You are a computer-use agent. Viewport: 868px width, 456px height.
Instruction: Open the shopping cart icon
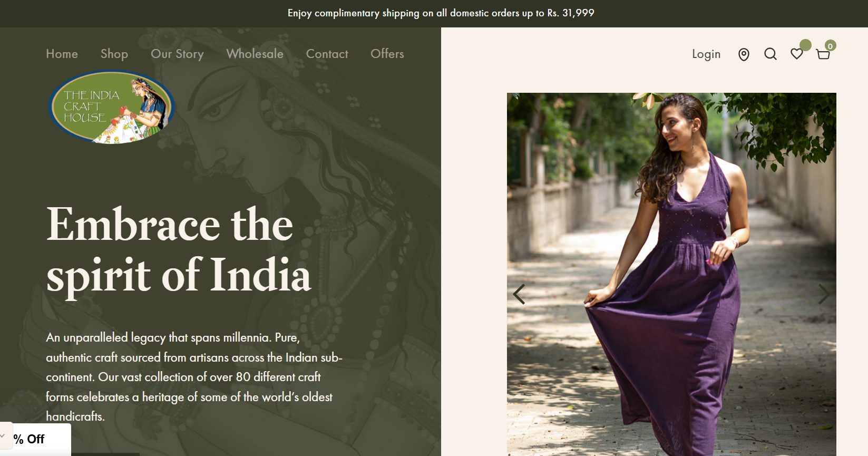tap(823, 54)
